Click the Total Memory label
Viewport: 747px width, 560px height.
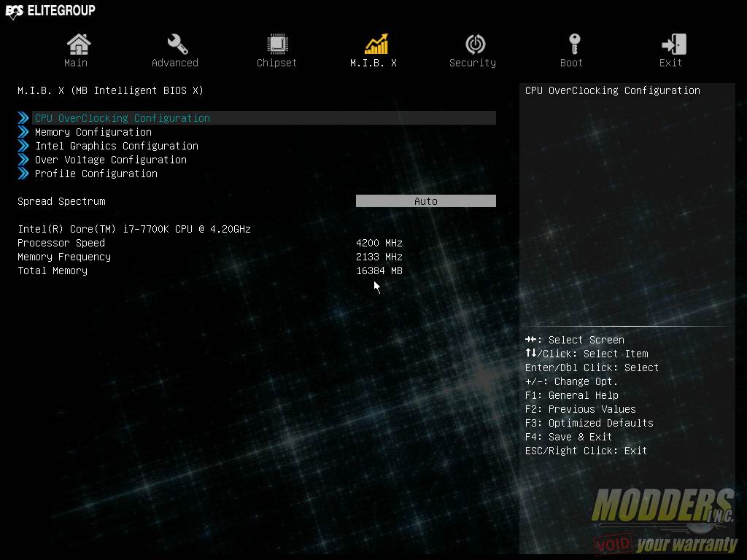(x=53, y=271)
